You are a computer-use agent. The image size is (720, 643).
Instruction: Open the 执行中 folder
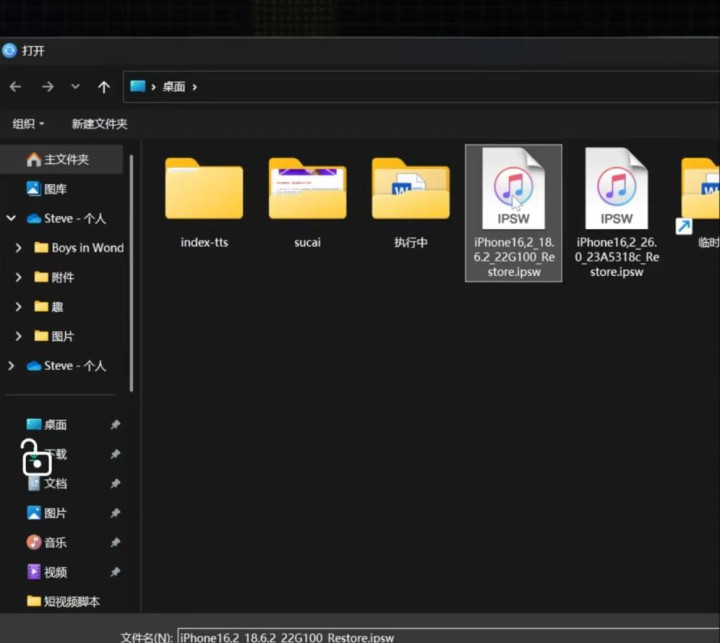pos(411,191)
